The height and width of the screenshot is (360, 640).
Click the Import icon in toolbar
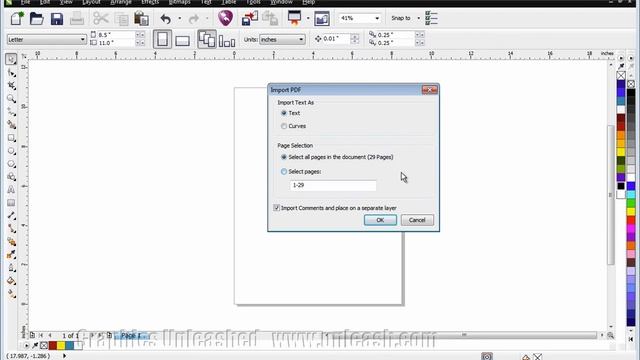tap(250, 18)
